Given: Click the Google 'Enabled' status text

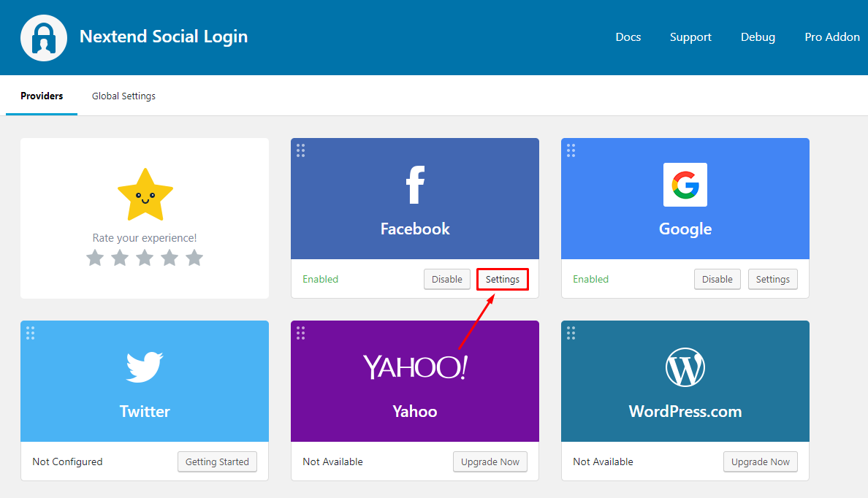Looking at the screenshot, I should pyautogui.click(x=590, y=280).
